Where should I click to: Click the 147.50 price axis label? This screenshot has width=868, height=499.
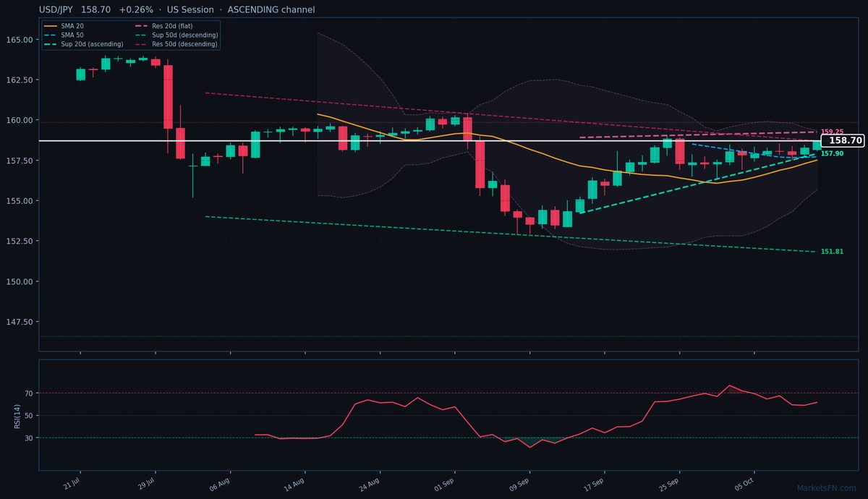(x=20, y=322)
